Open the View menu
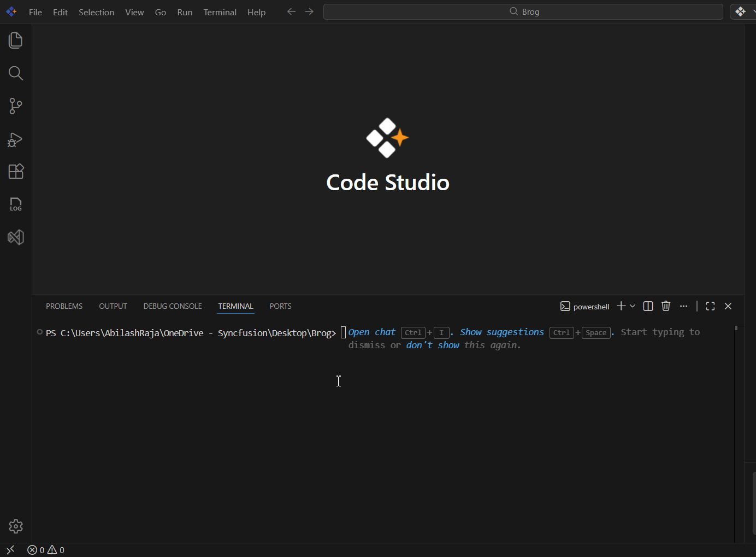Viewport: 756px width, 557px height. 134,12
